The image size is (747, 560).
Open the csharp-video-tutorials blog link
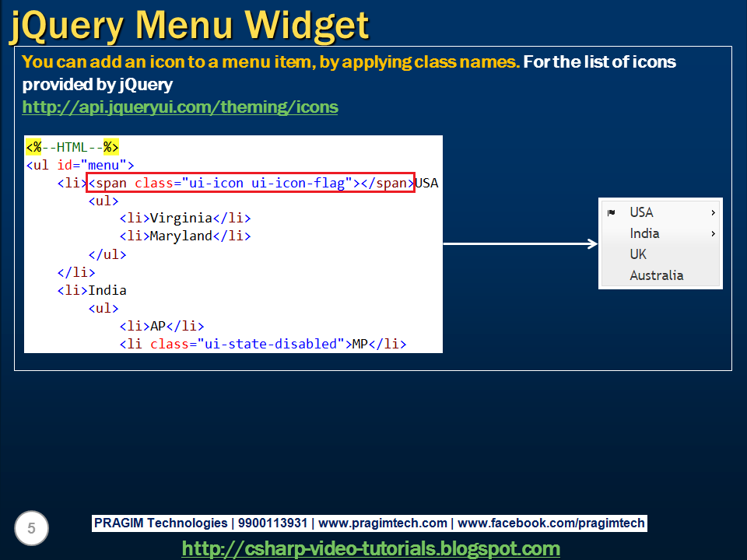372,548
